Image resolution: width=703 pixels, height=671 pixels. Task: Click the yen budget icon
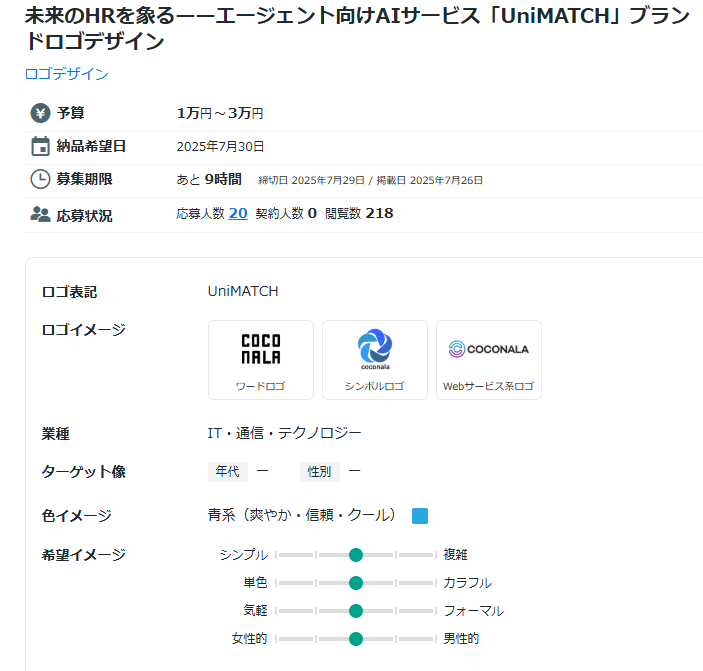(x=40, y=113)
